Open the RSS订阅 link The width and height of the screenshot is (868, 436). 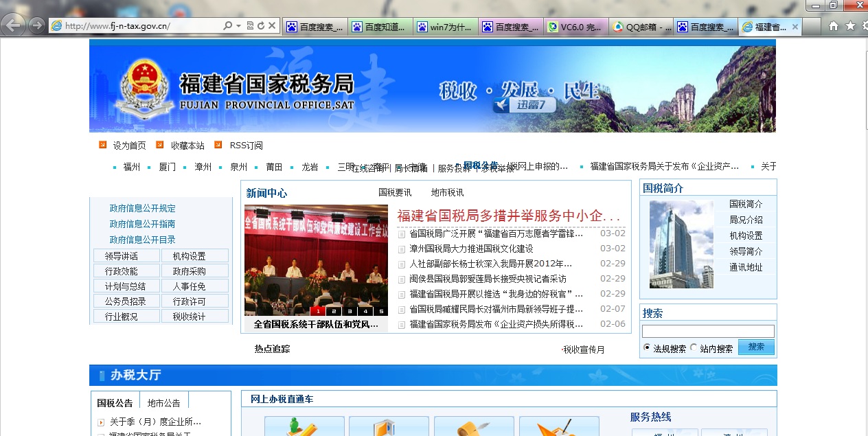[247, 146]
